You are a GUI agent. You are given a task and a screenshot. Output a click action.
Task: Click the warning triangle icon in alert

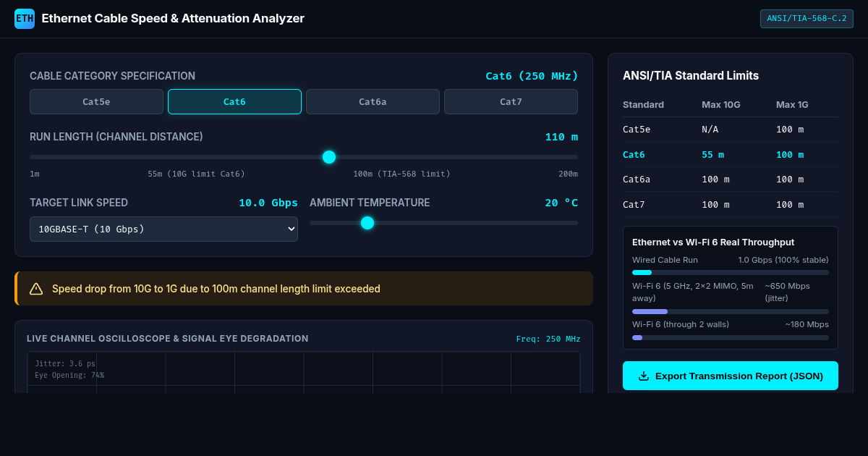[x=36, y=289]
